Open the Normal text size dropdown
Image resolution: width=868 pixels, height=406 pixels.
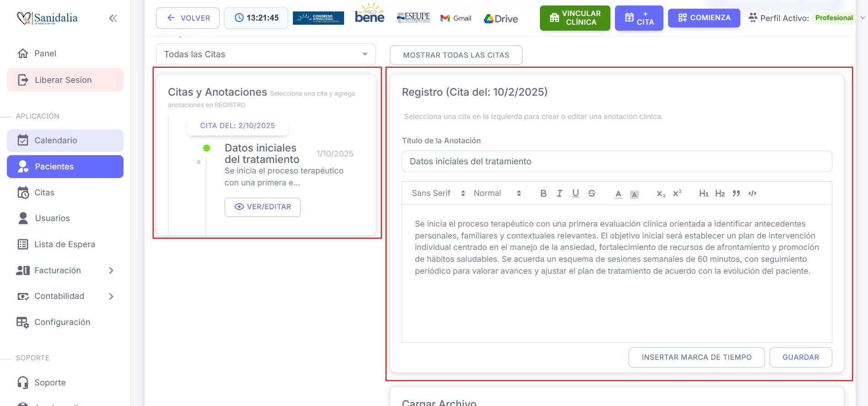(x=497, y=193)
